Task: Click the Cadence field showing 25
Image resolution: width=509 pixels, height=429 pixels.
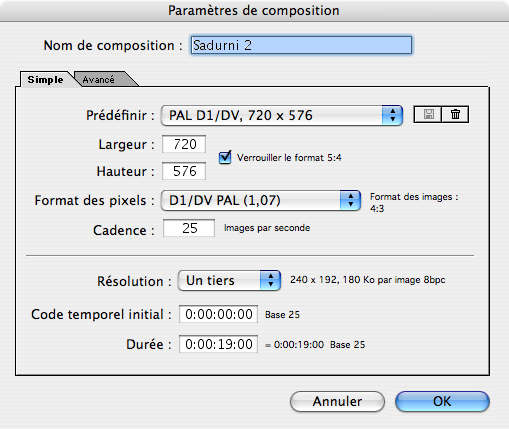Action: (189, 228)
